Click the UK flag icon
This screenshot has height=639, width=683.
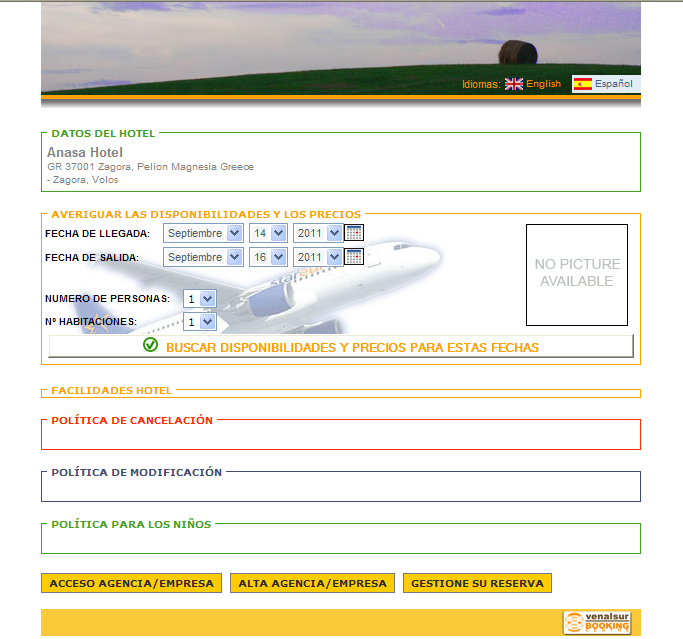[x=514, y=85]
